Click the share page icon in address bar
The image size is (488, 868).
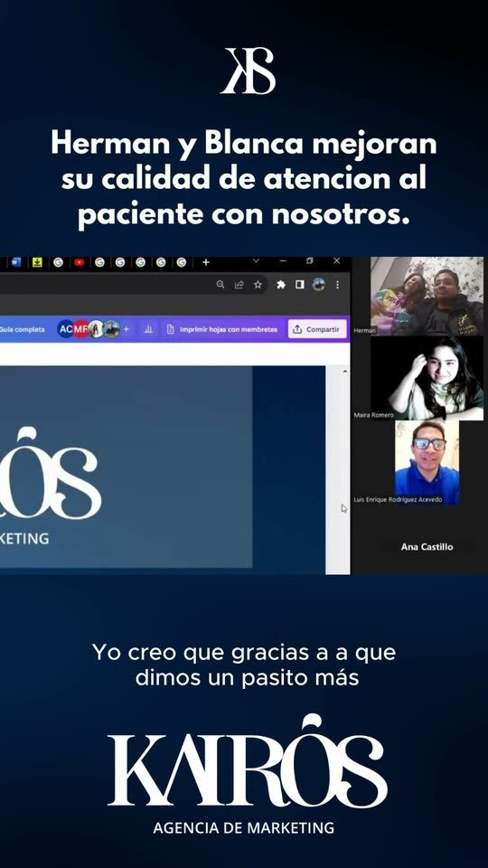239,285
